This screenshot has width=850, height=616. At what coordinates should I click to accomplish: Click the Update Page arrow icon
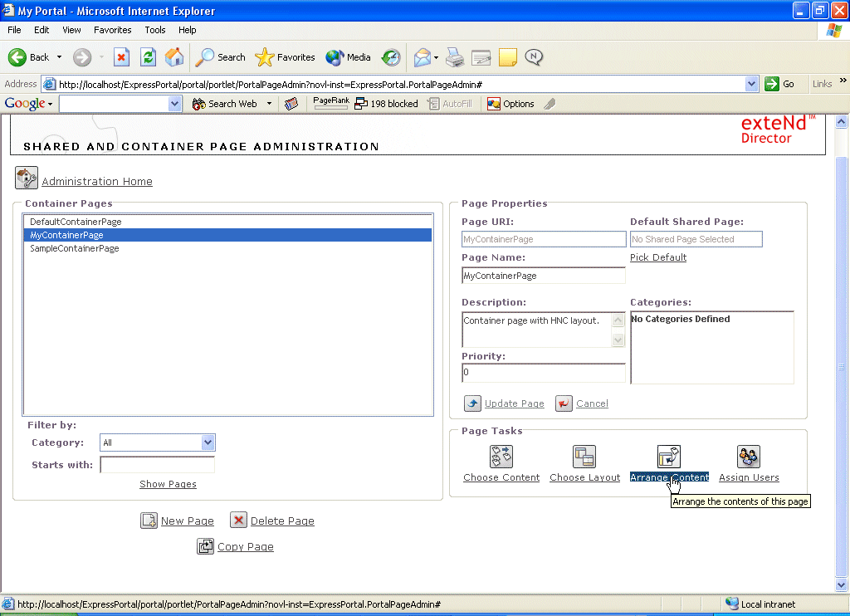pyautogui.click(x=472, y=403)
